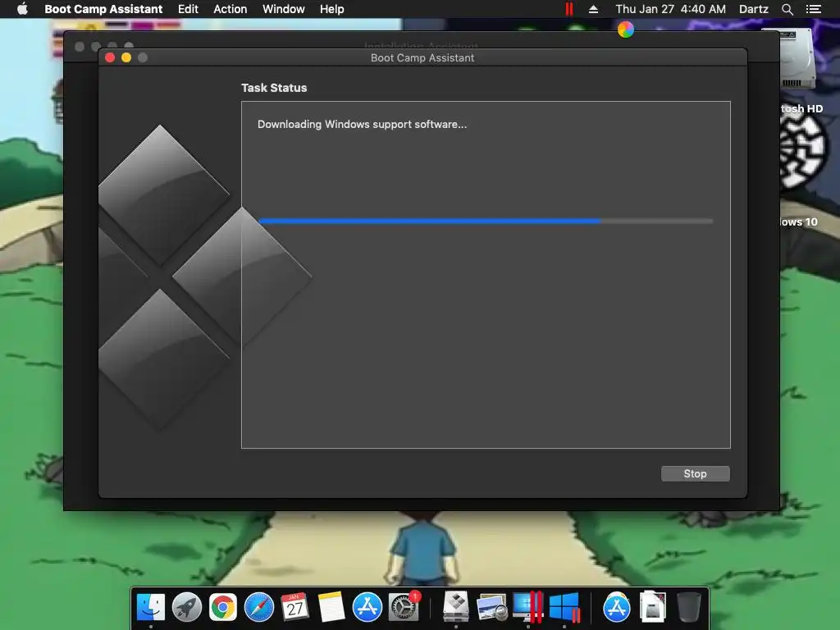This screenshot has width=840, height=630.
Task: Click 'Downloading Windows support software...' text
Action: (362, 125)
